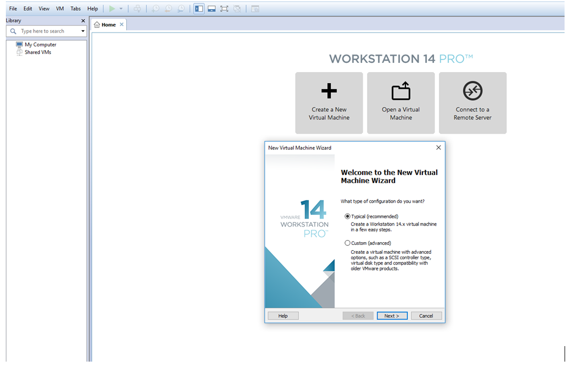Open the power options dropdown arrow
This screenshot has width=588, height=368.
click(x=121, y=9)
